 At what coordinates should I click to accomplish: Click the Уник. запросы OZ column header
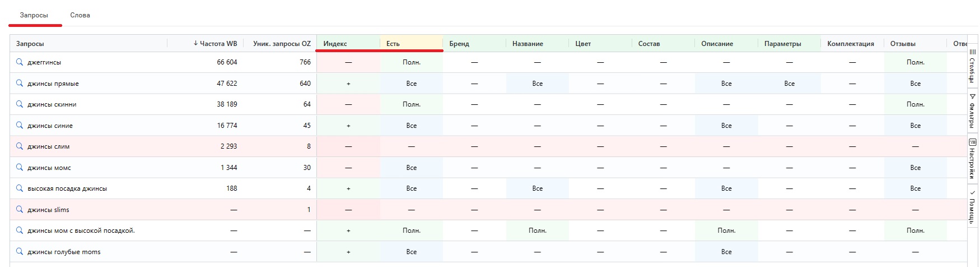[x=281, y=44]
